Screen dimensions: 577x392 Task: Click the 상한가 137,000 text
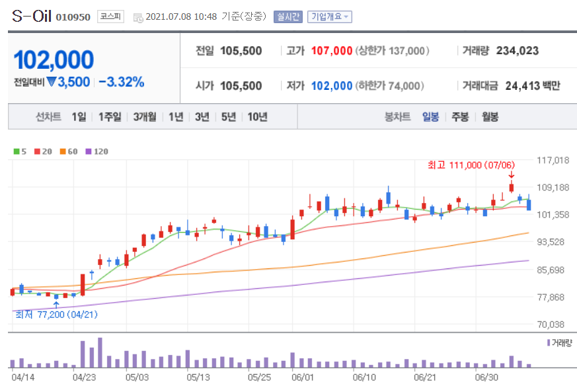click(x=393, y=51)
